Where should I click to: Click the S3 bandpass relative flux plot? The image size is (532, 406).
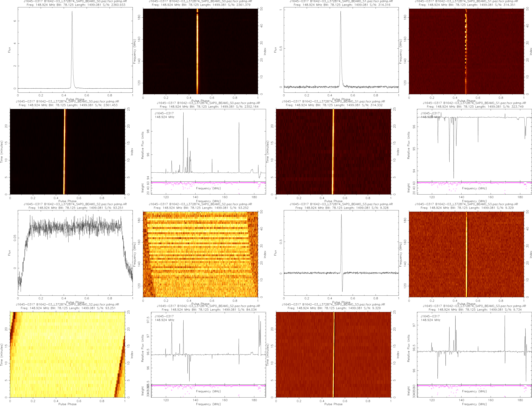point(474,348)
